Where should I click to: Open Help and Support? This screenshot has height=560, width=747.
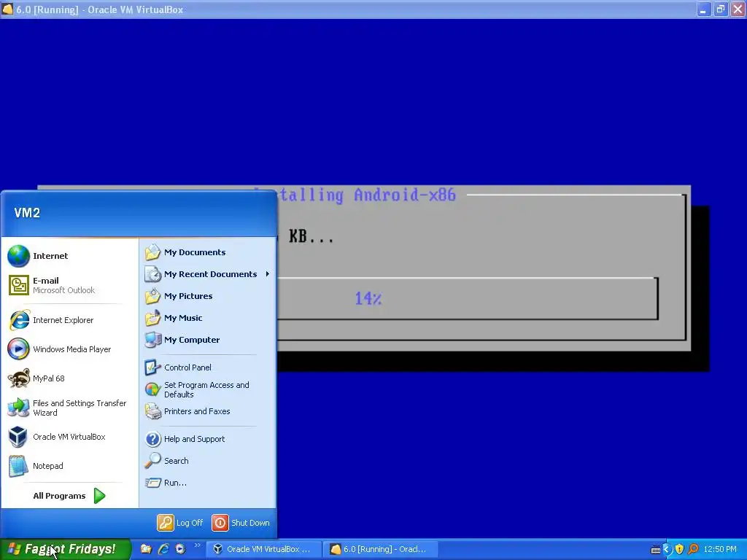click(207, 439)
